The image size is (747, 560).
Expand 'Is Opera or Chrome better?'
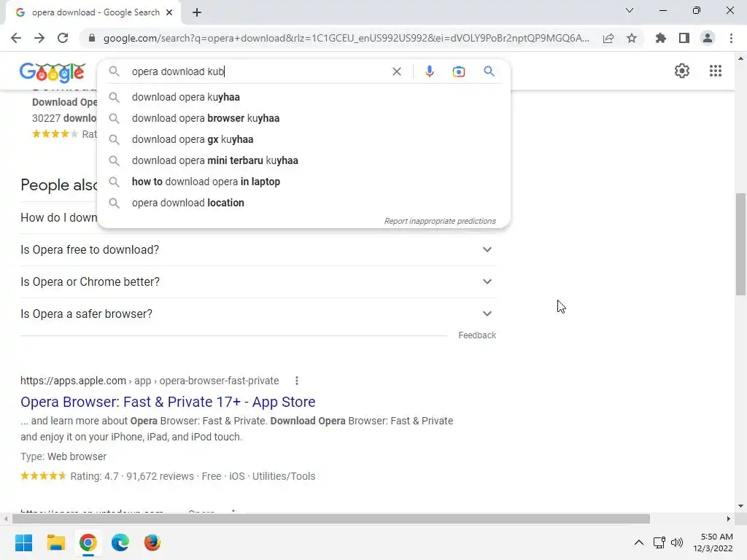click(258, 281)
